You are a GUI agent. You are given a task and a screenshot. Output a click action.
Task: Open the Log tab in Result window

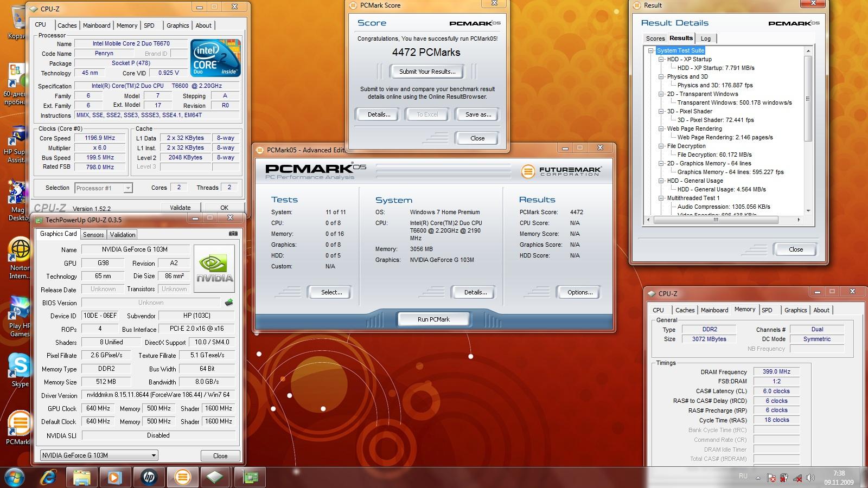point(706,38)
